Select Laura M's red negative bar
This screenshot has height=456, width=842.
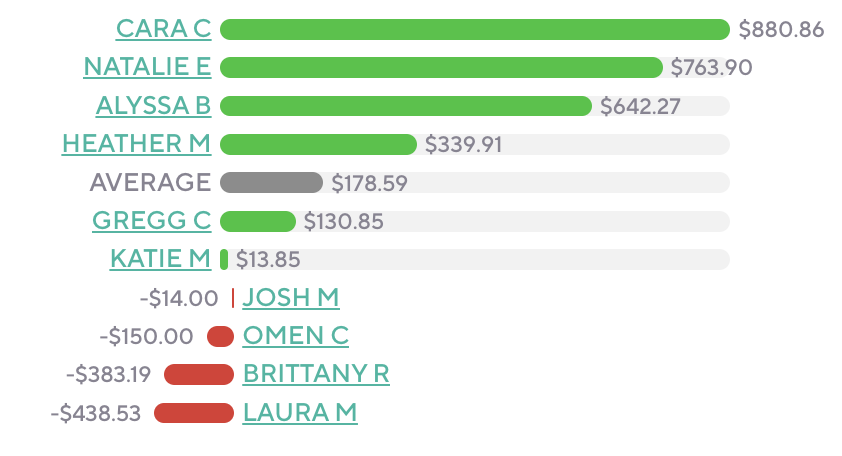pos(193,412)
